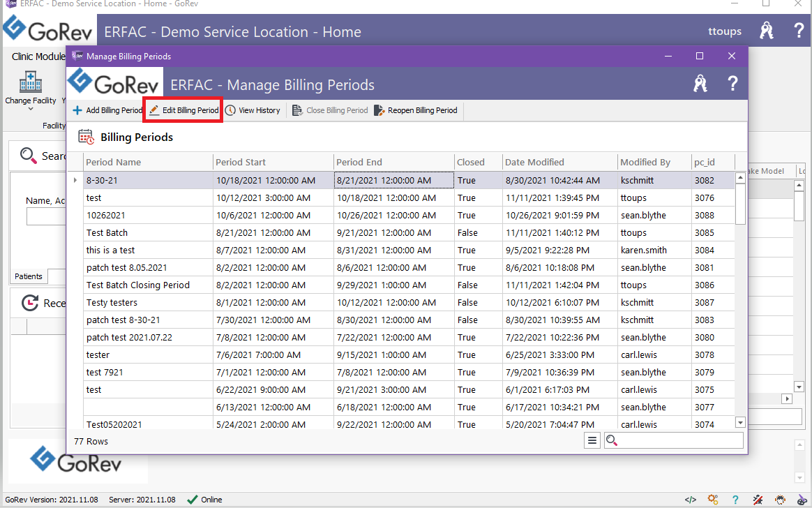Switch to the Clinic Module ribbon tab

click(39, 57)
